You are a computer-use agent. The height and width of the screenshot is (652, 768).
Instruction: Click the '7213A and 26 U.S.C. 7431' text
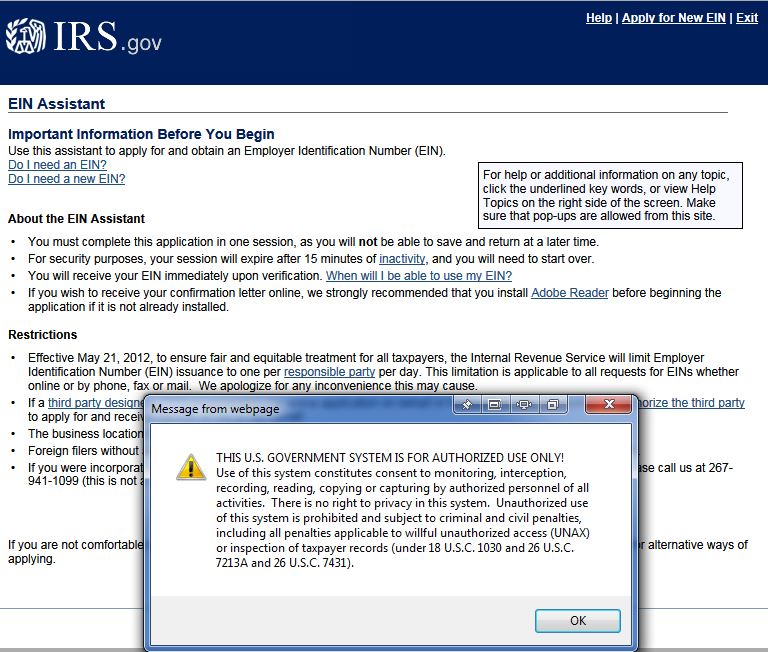click(x=285, y=563)
